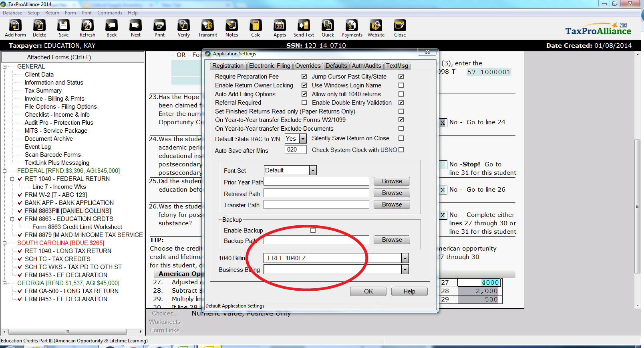The height and width of the screenshot is (348, 644).
Task: Browse for Retrieval Path
Action: point(392,193)
